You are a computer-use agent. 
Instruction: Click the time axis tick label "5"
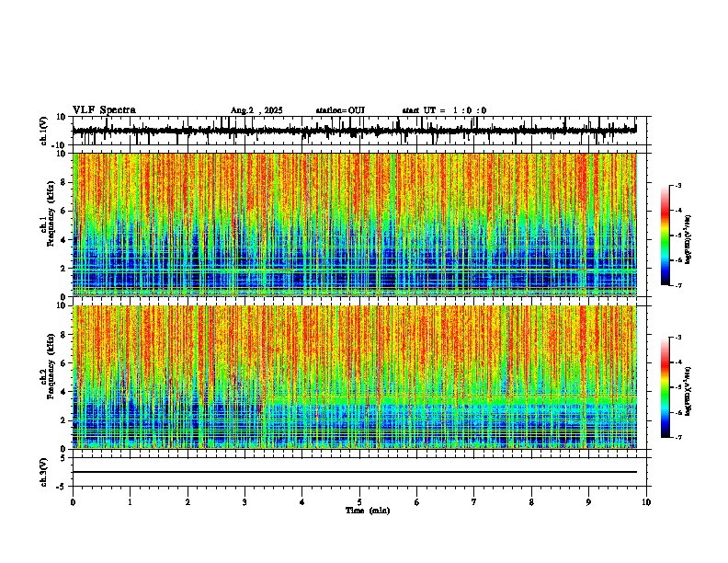359,502
